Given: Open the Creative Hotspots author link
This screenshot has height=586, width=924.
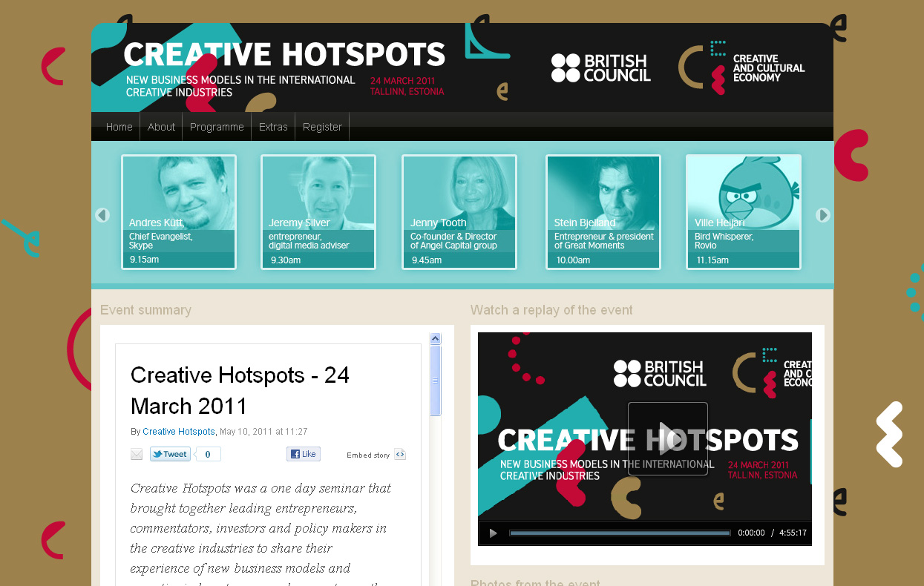Looking at the screenshot, I should [x=179, y=432].
